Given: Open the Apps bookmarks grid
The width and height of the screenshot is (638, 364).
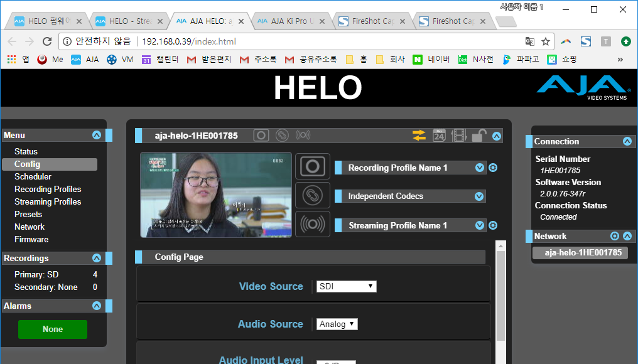Looking at the screenshot, I should (x=18, y=60).
